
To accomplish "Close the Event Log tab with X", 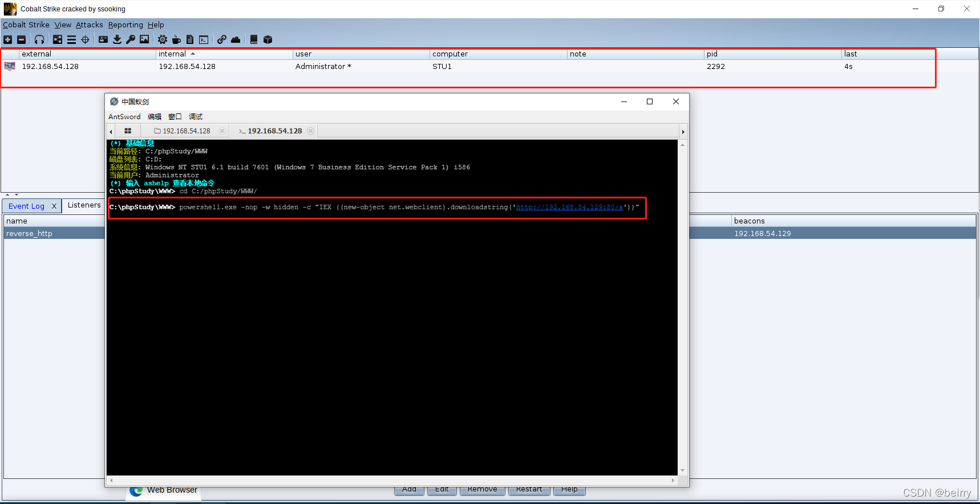I will (54, 206).
